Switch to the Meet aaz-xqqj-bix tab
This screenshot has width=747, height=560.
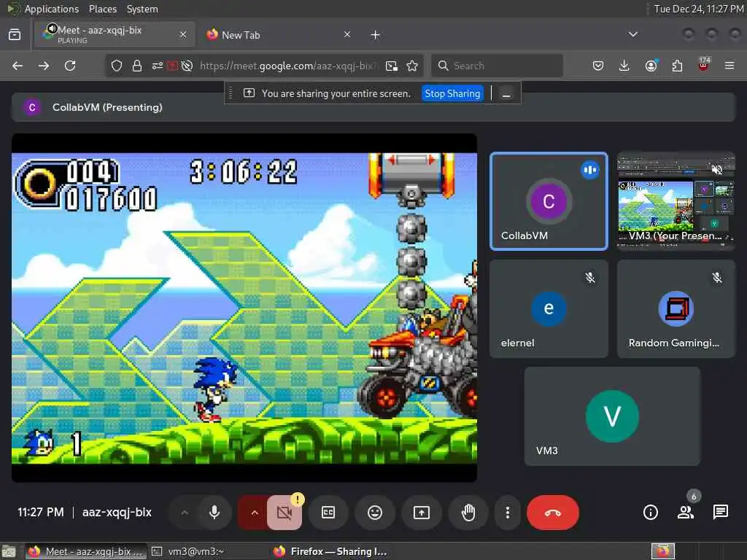(115, 34)
